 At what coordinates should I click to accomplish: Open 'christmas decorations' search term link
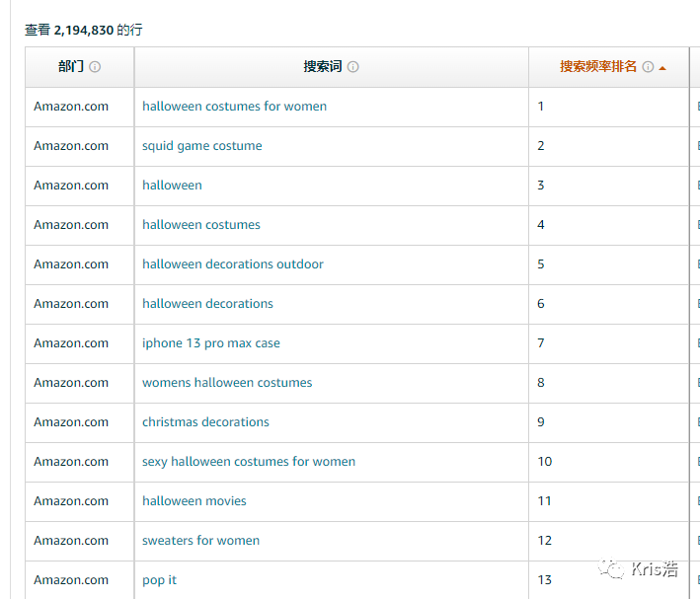pyautogui.click(x=205, y=422)
